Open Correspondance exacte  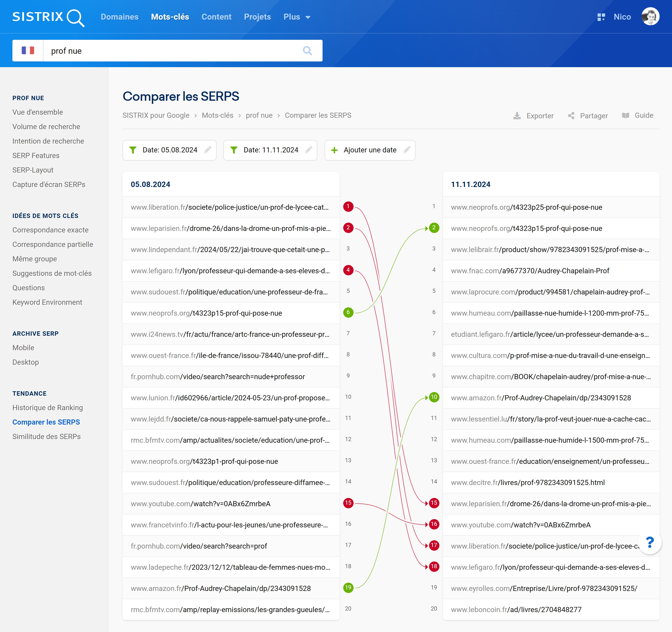[50, 230]
